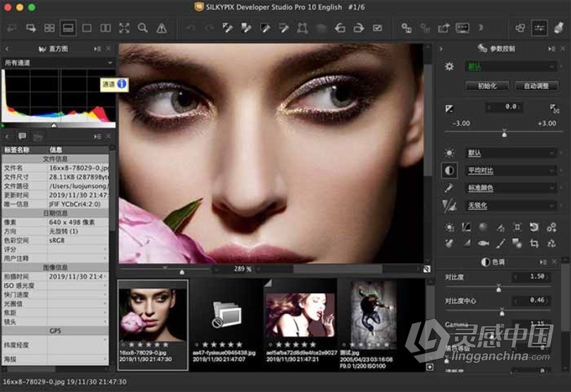
Task: Adjust the exposure bias slider handle
Action: [504, 134]
